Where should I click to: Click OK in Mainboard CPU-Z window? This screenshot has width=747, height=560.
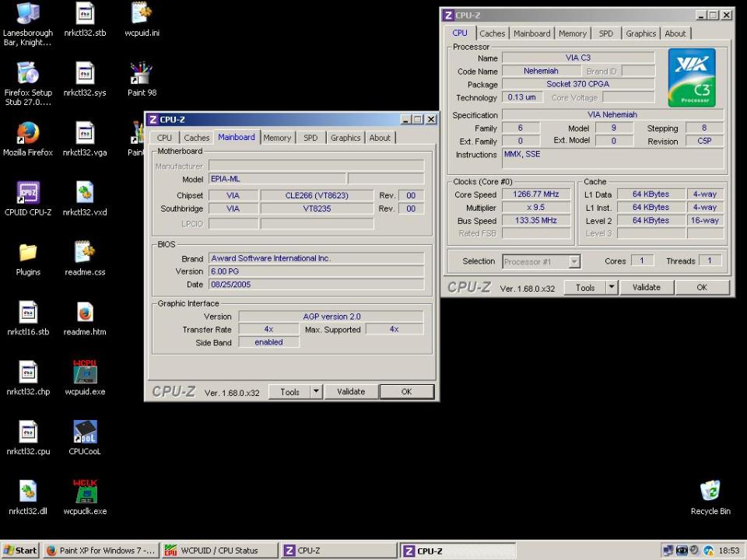(x=406, y=391)
